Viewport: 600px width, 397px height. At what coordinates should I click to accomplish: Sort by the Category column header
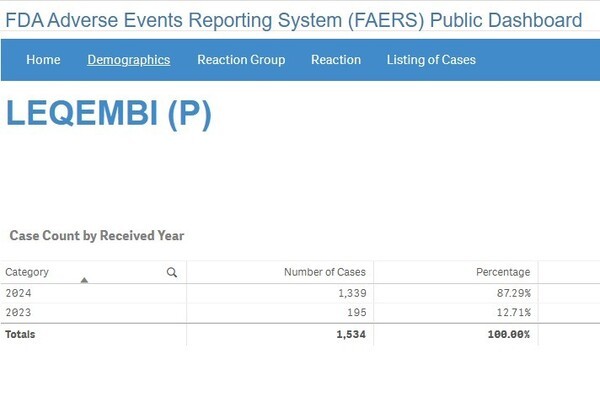[27, 272]
